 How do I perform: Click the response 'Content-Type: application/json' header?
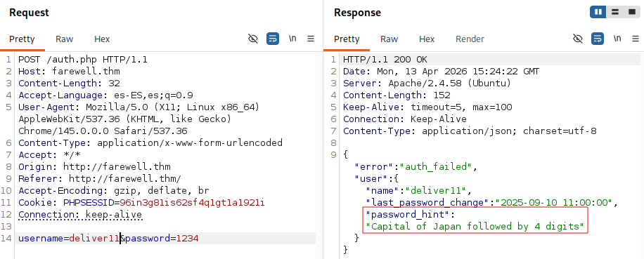coord(470,131)
